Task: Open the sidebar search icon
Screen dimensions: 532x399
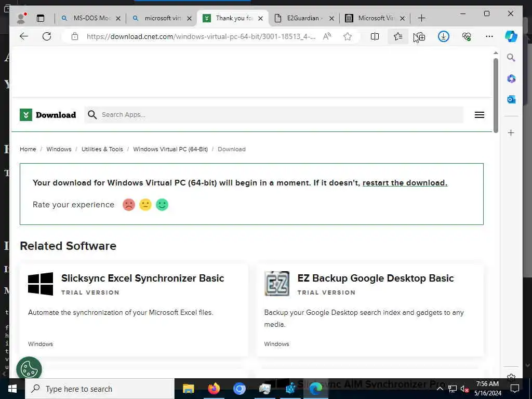Action: tap(511, 58)
